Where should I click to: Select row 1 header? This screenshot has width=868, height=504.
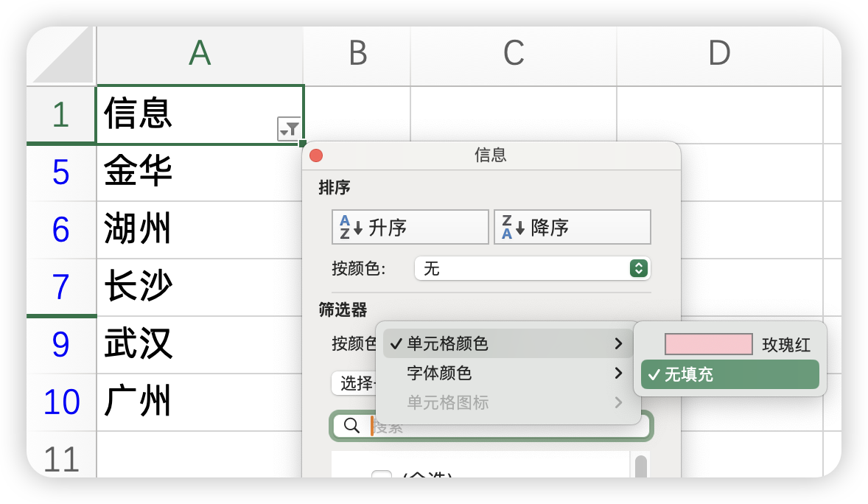[61, 115]
